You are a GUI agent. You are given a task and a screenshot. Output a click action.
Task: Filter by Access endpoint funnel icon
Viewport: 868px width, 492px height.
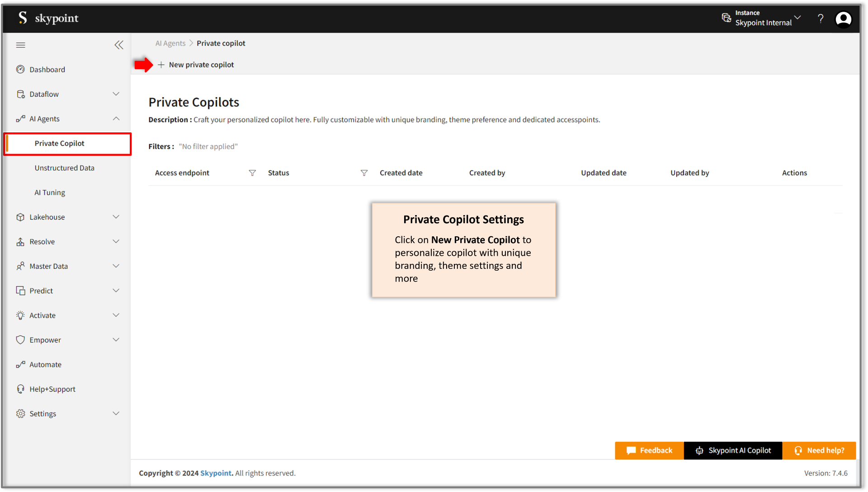click(252, 173)
